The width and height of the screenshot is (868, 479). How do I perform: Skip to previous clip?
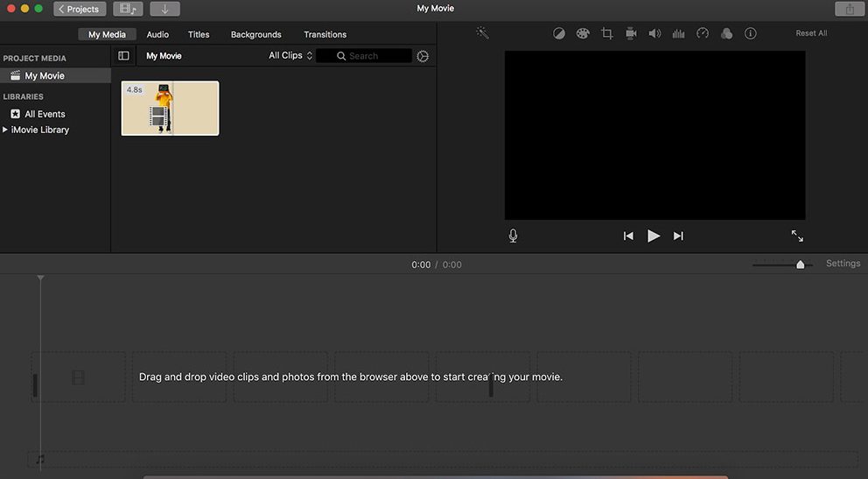(x=628, y=236)
